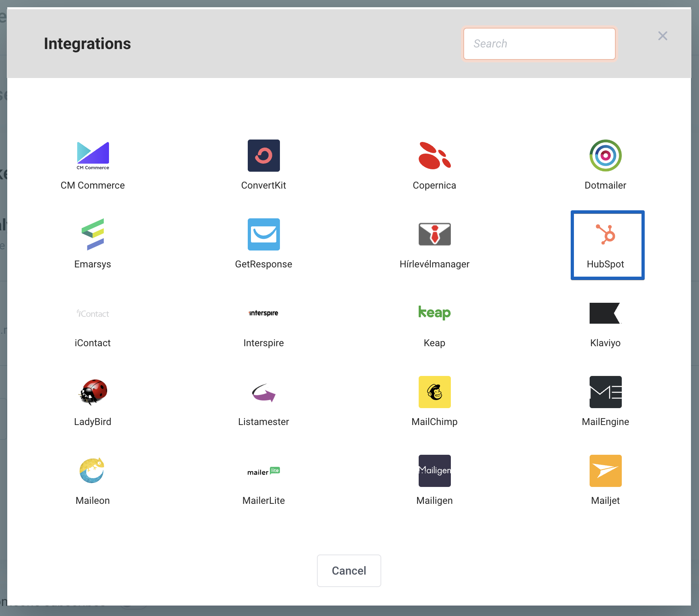The image size is (699, 616).
Task: Select the Klaviyo flag icon
Action: [605, 313]
